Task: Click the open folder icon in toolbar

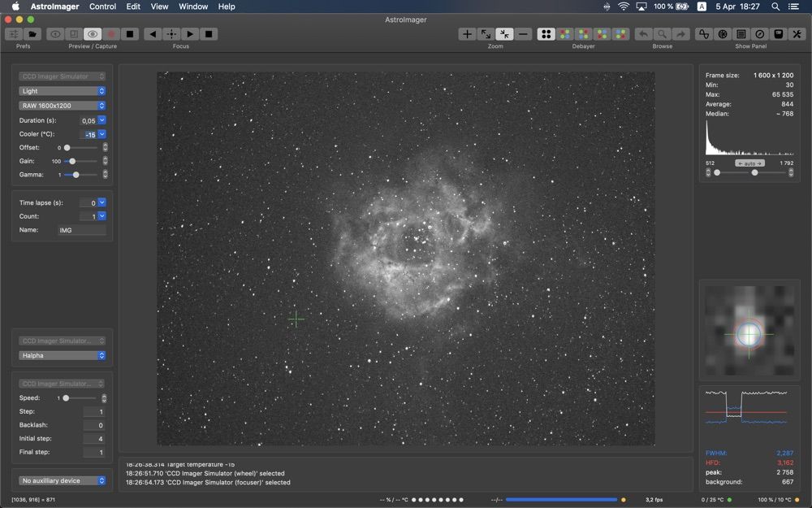Action: pos(32,34)
